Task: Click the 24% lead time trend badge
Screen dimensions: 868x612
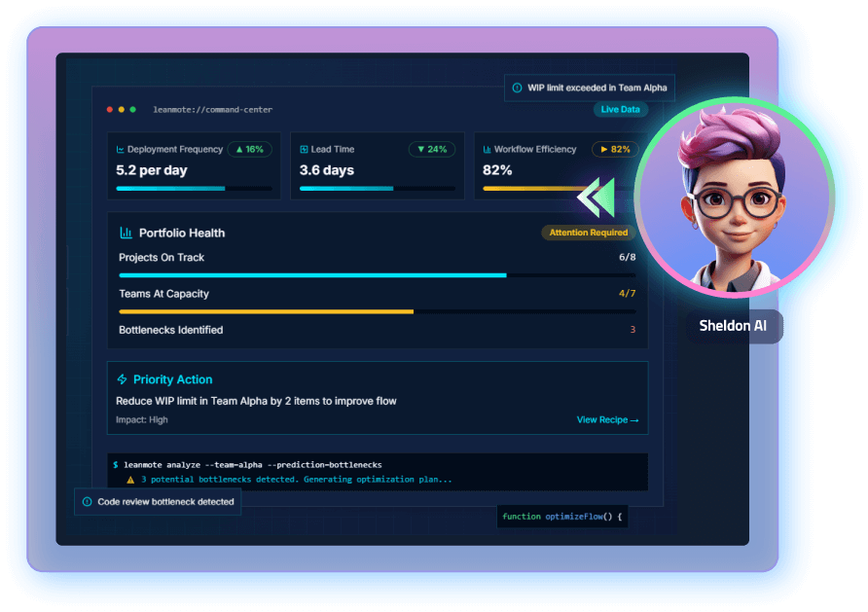Action: (x=431, y=150)
